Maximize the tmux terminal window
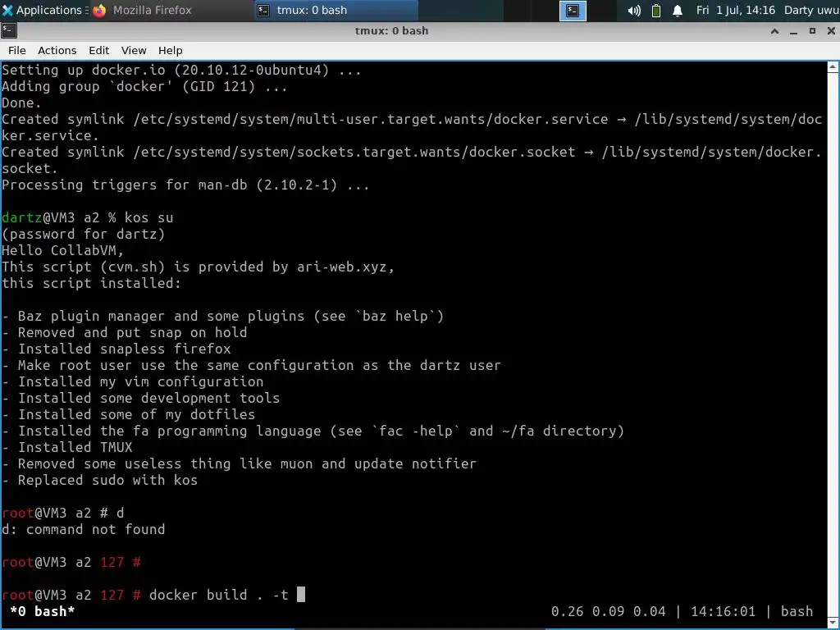 (x=812, y=31)
